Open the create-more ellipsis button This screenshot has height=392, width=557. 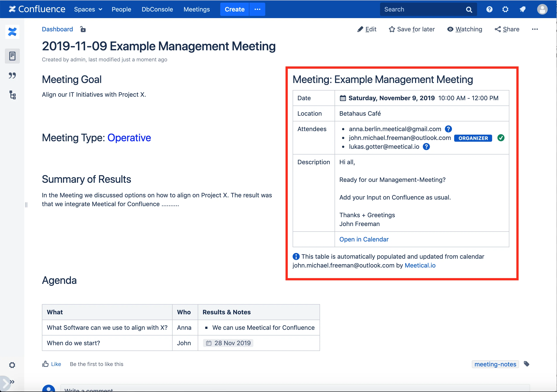click(257, 9)
